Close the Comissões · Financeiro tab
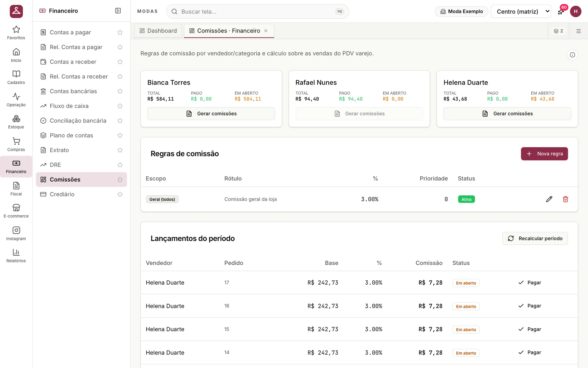 click(266, 31)
